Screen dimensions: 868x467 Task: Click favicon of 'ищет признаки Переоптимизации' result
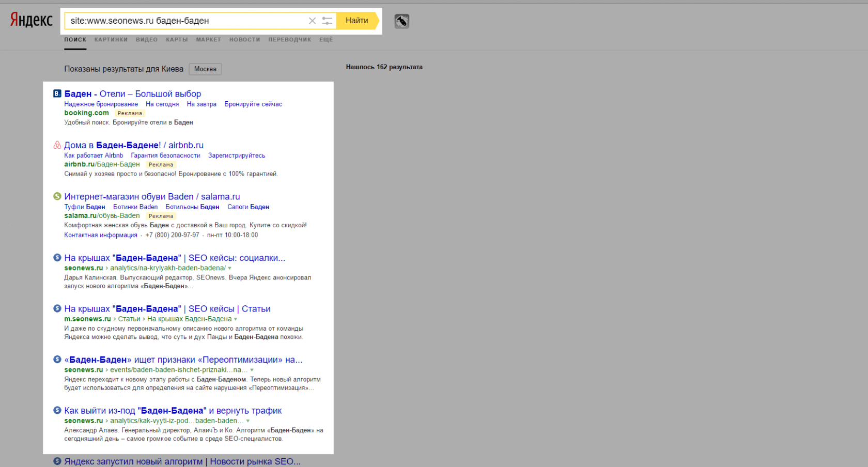(x=57, y=359)
